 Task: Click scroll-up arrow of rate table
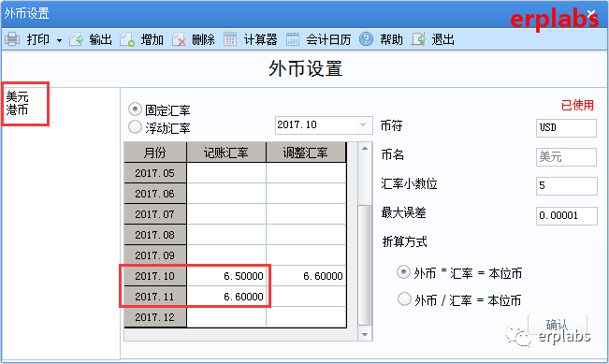(365, 149)
